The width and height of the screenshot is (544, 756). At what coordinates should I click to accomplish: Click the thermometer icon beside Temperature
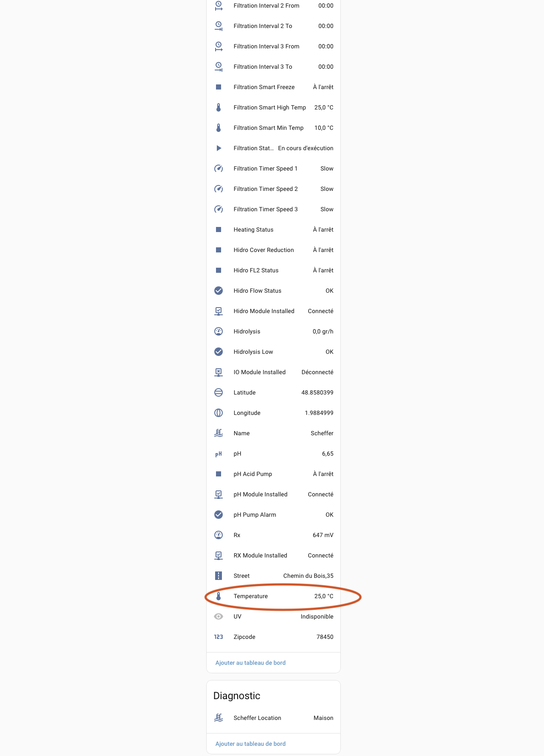pyautogui.click(x=219, y=596)
